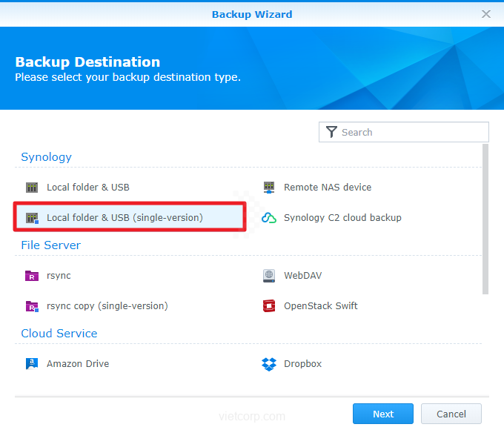
Task: Select the Remote NAS device label
Action: click(328, 188)
